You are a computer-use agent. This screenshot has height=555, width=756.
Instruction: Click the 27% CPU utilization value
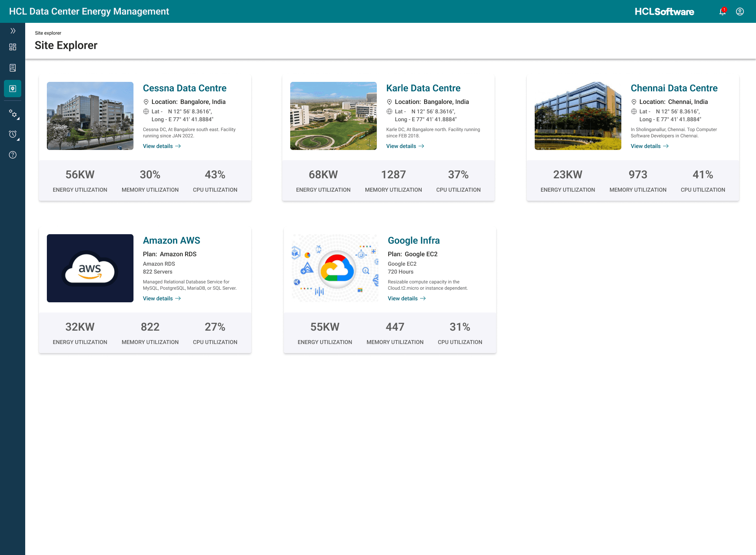tap(215, 327)
